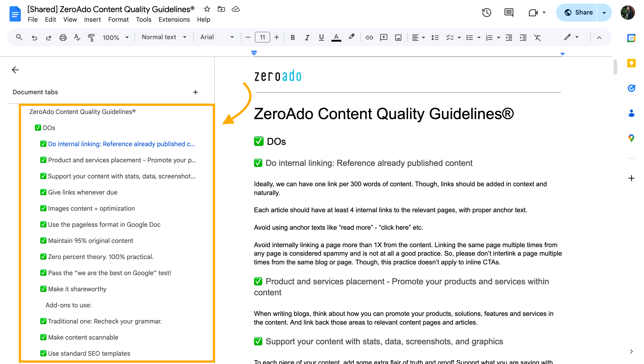Open spelling and grammar check
Screen dimensions: 644x364
pyautogui.click(x=77, y=37)
